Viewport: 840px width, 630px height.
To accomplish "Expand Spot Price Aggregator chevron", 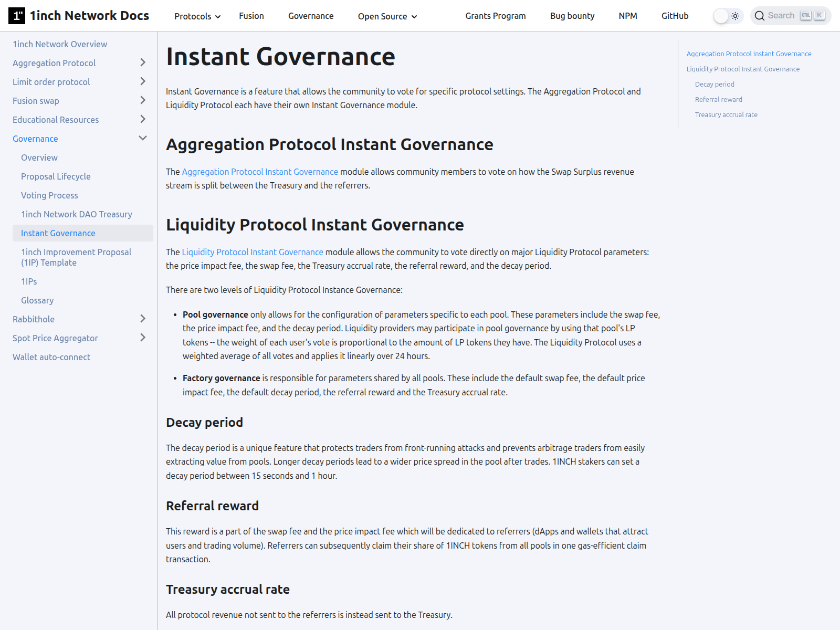I will click(143, 338).
